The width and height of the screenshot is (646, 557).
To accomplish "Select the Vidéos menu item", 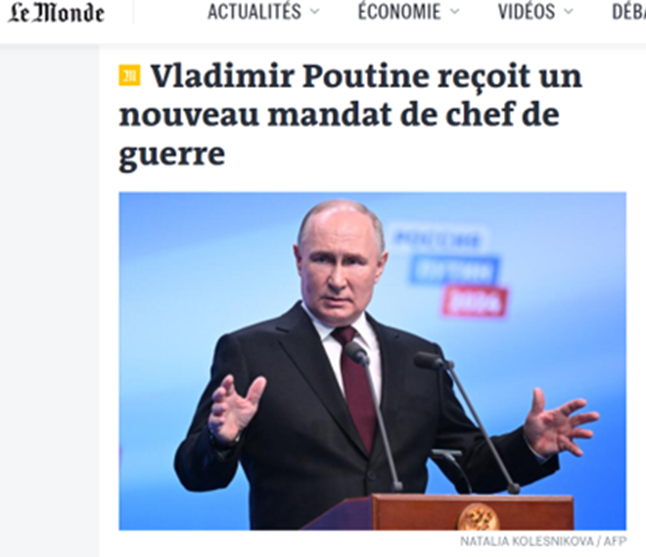I will pos(526,12).
